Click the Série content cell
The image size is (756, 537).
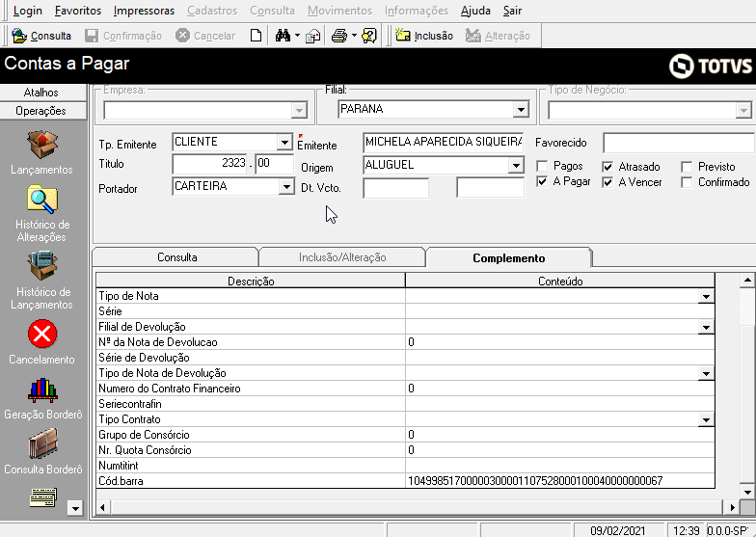coord(559,311)
